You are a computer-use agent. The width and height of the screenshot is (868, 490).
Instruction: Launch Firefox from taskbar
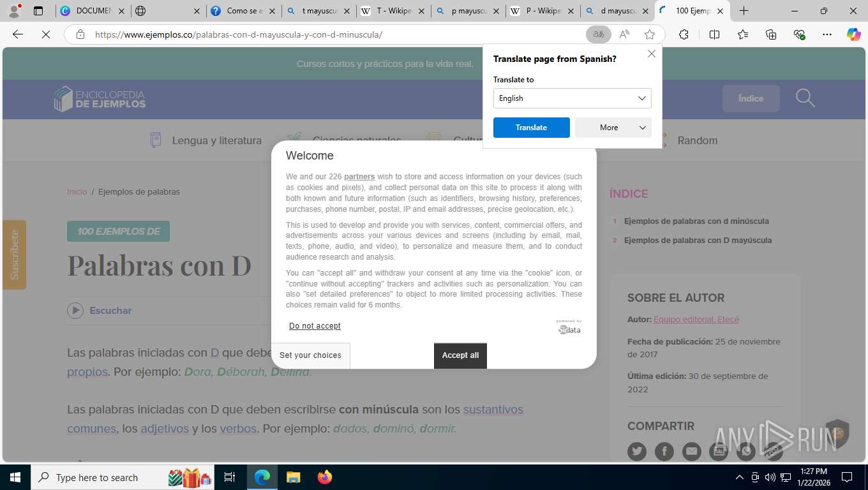pyautogui.click(x=325, y=477)
